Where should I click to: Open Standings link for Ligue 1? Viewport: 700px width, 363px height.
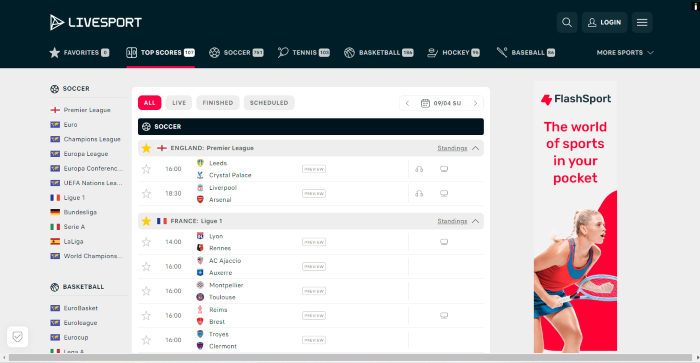click(452, 221)
